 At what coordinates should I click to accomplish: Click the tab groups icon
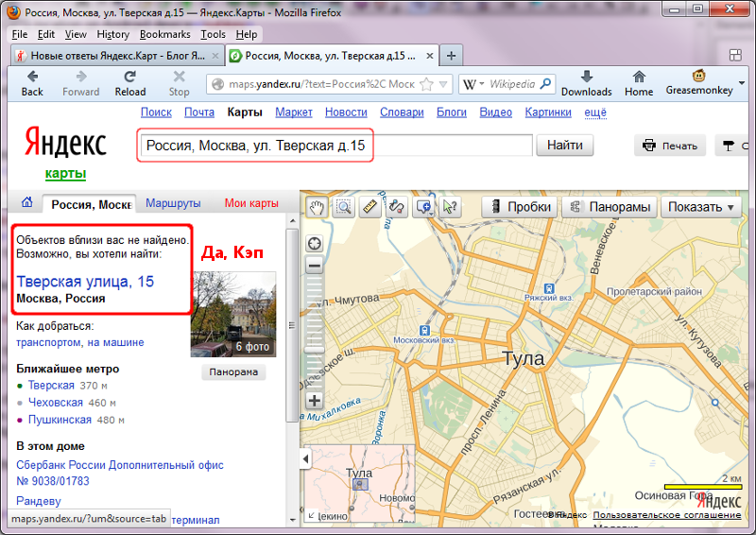point(735,55)
